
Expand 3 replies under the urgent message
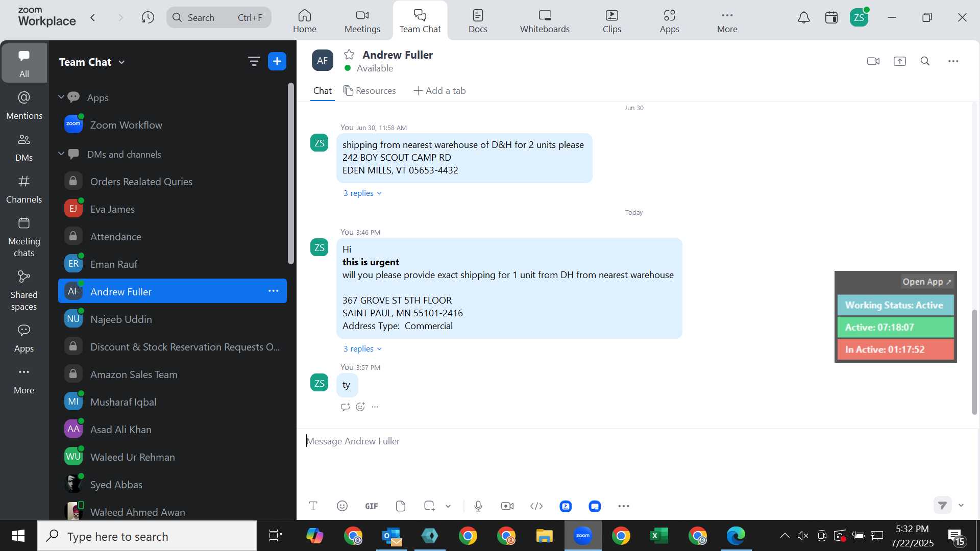(362, 349)
